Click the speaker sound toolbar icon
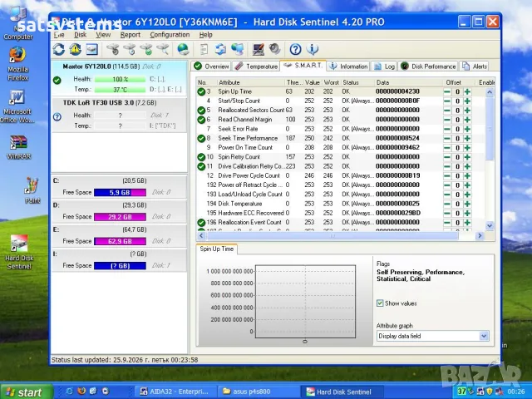The height and width of the screenshot is (399, 532). pyautogui.click(x=275, y=50)
